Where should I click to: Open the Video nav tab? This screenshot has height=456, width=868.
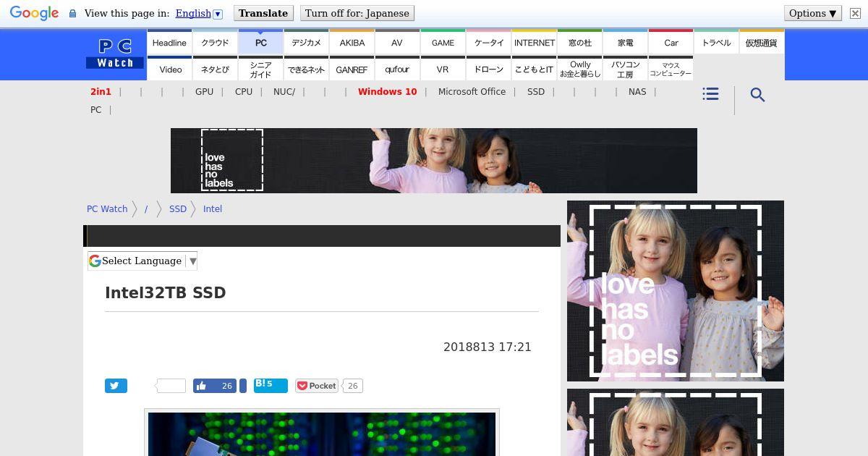coord(171,69)
